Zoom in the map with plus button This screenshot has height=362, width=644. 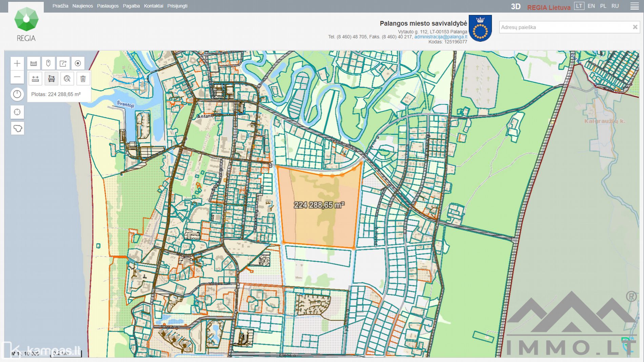tap(17, 63)
